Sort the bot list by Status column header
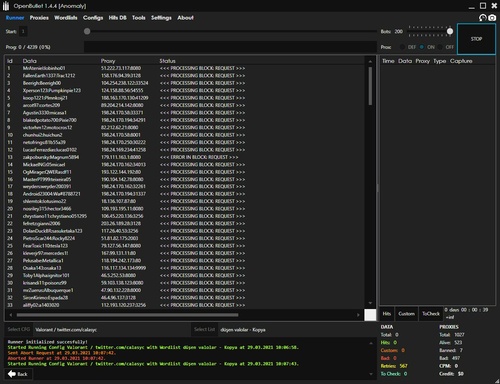Image resolution: width=500 pixels, height=384 pixels. (167, 61)
